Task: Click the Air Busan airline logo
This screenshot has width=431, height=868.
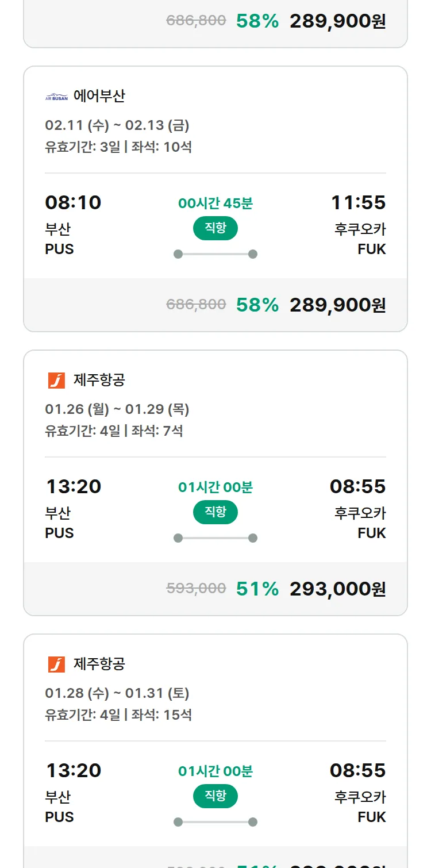Action: 56,97
